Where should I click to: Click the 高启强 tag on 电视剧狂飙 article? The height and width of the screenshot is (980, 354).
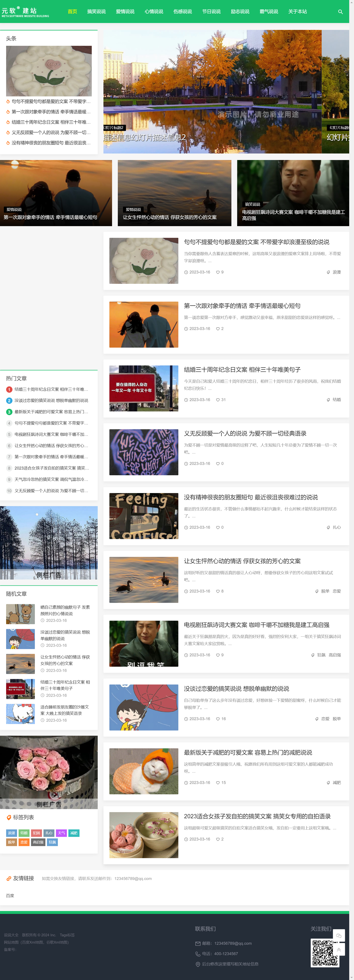[335, 655]
